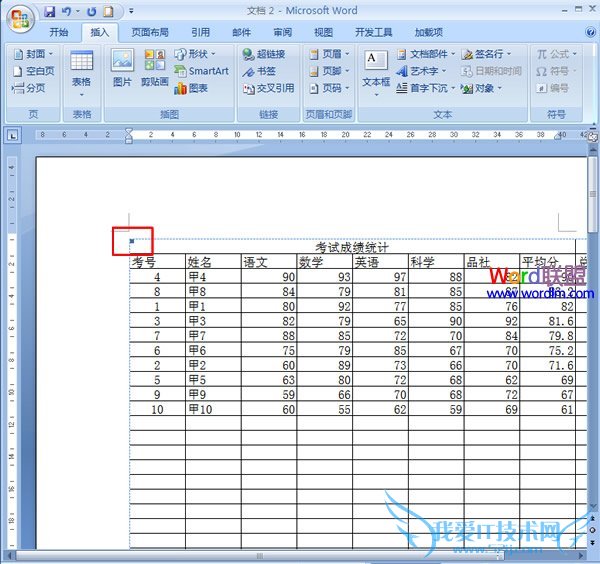This screenshot has height=564, width=600.
Task: Open the 页码 page number dropdown
Action: pos(329,88)
